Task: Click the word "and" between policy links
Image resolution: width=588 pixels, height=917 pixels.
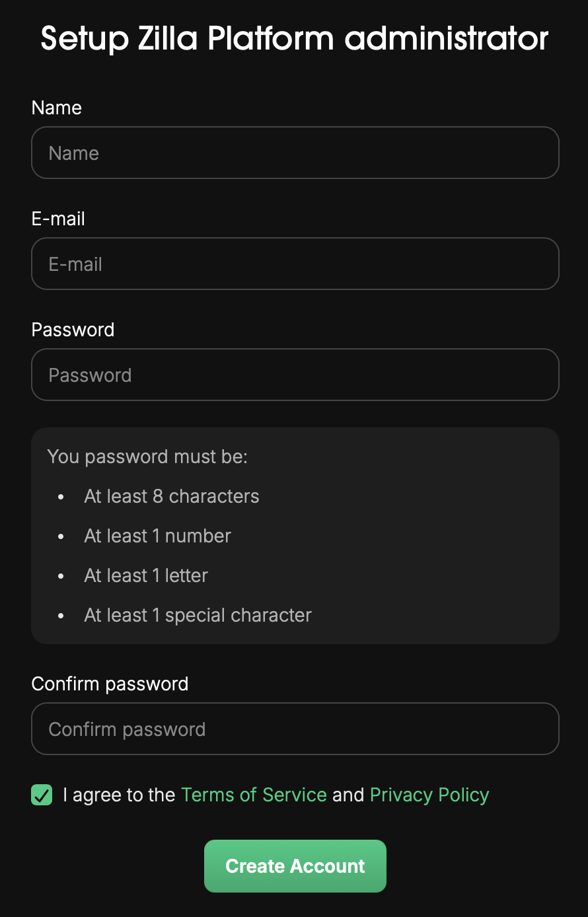Action: (x=348, y=795)
